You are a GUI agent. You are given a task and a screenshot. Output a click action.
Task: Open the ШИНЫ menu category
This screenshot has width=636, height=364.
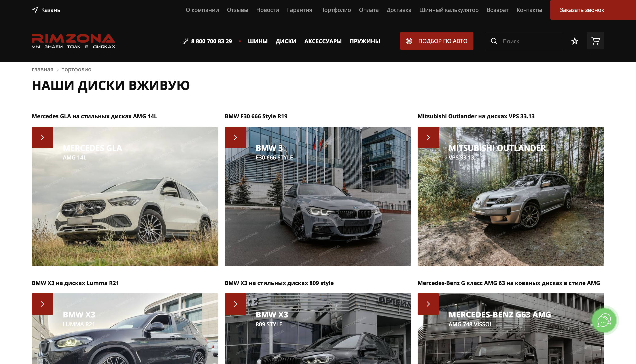click(257, 41)
